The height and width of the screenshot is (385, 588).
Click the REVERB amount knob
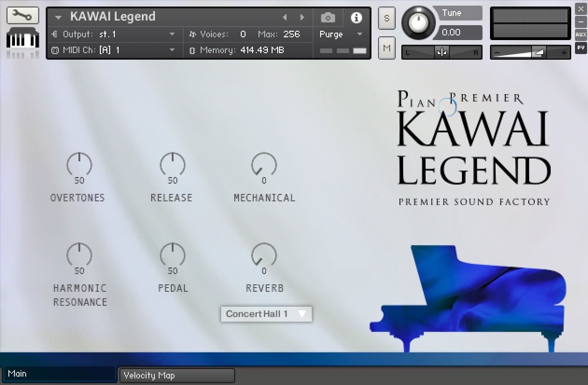pos(264,255)
